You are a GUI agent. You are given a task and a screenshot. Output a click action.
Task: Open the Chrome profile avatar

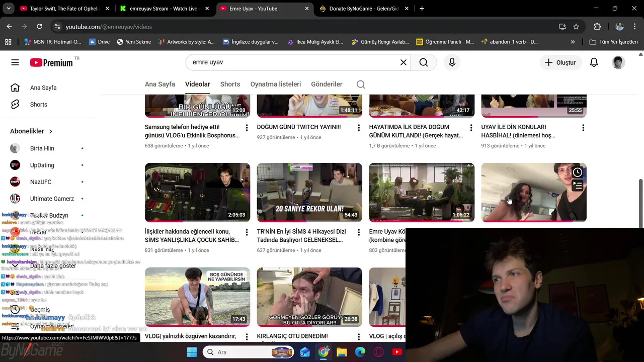click(x=620, y=27)
